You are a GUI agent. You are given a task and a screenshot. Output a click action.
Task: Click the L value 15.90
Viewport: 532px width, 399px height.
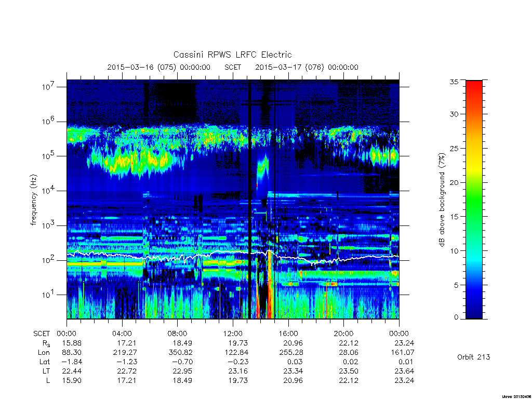pyautogui.click(x=72, y=381)
